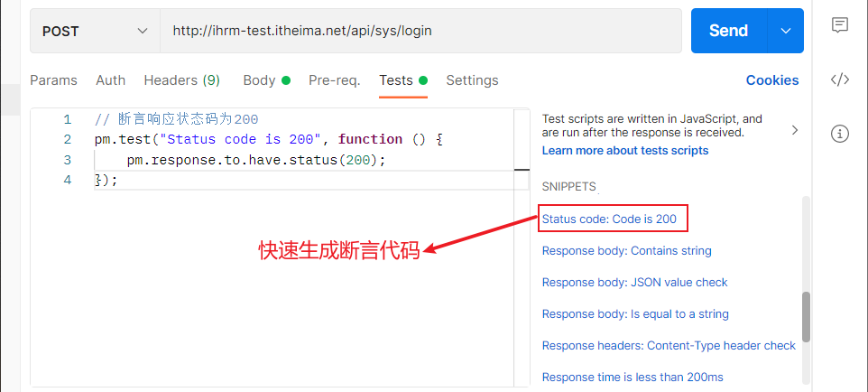Viewport: 868px width, 392px height.
Task: Insert the Status code: Code is 200 snippet
Action: 609,219
